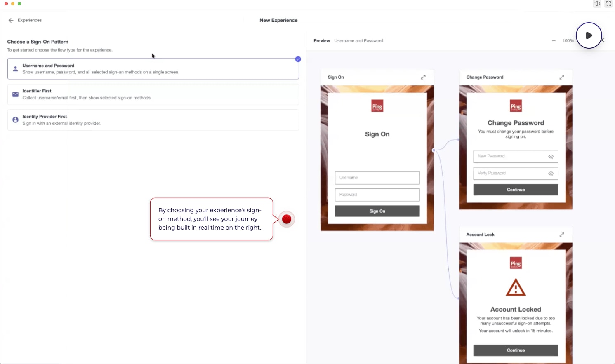Click the Ping logo in Account Lock card

coord(516,263)
